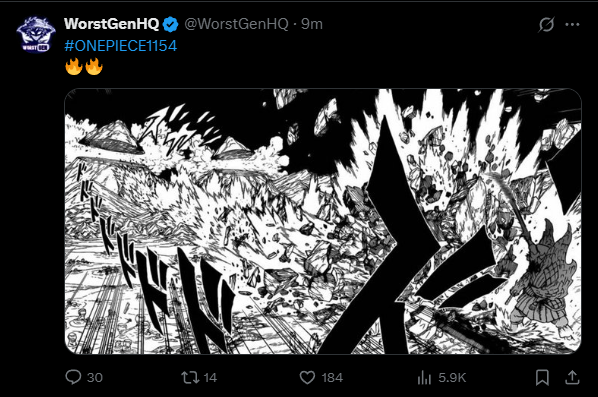Click the 30 replies count

(95, 378)
